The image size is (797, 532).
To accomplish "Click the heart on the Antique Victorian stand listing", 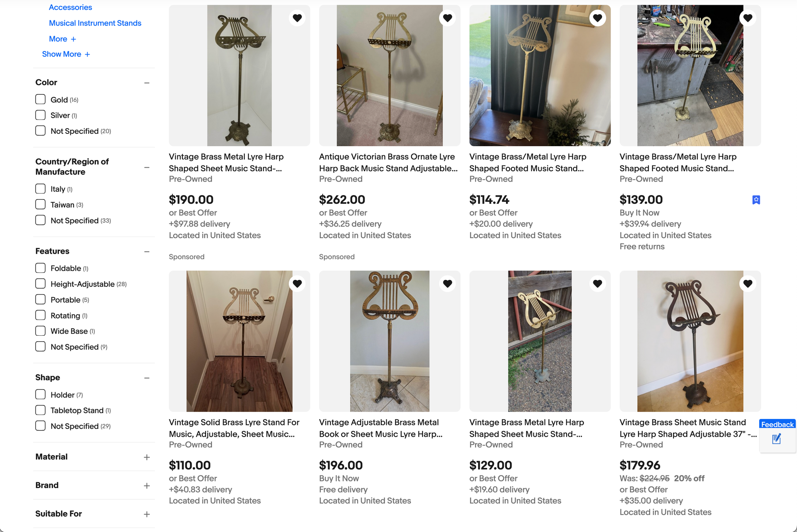I will pyautogui.click(x=448, y=18).
